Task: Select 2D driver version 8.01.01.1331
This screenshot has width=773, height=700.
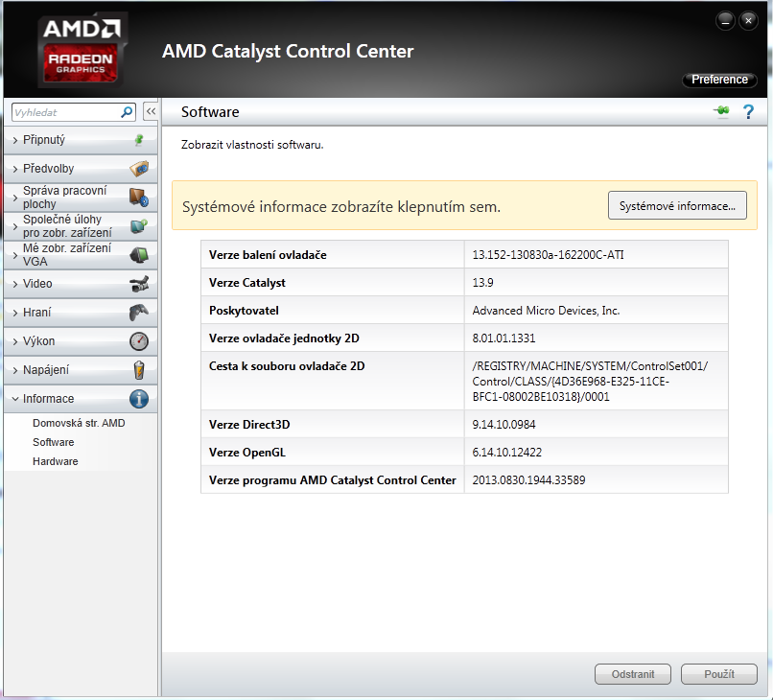Action: [504, 338]
